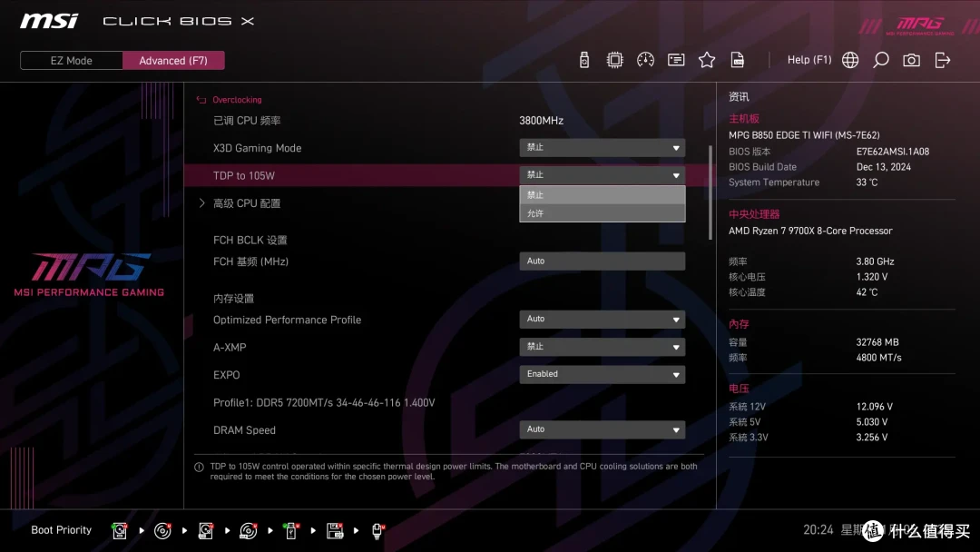The image size is (980, 552).
Task: Select A-XMP setting label
Action: [x=230, y=348]
